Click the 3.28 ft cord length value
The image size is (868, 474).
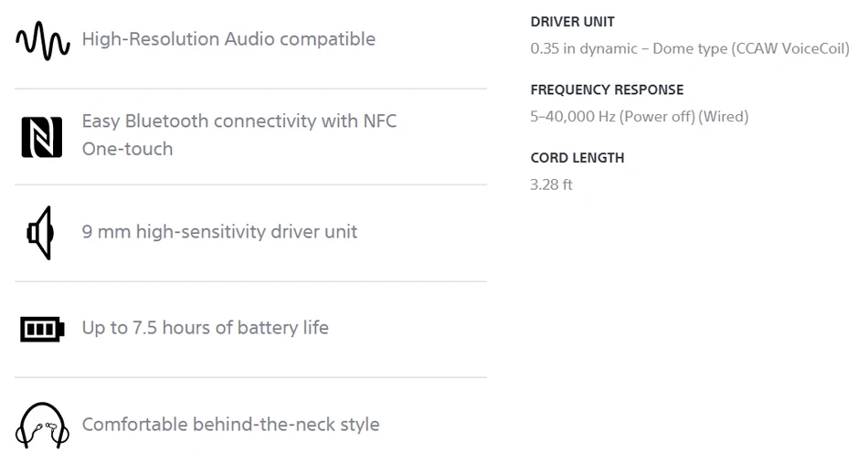[x=551, y=184]
